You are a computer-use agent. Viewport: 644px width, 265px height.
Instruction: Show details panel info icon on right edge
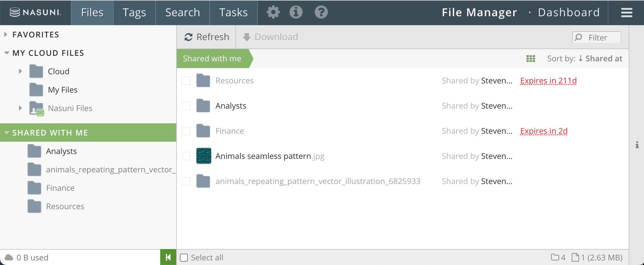coord(637,145)
